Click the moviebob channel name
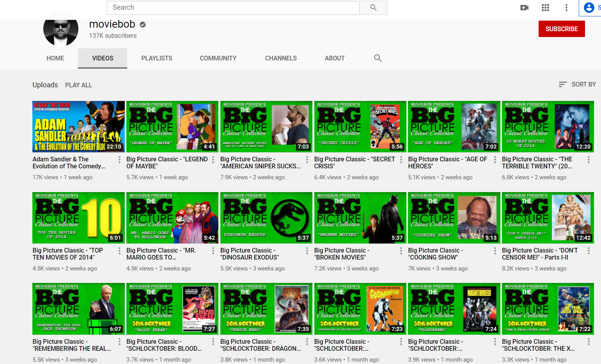601x364 pixels. [x=112, y=24]
